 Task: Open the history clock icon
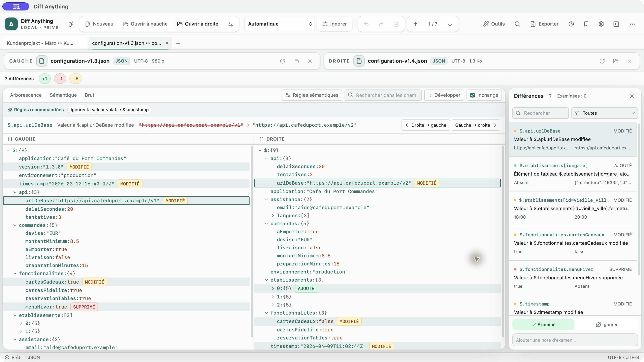(571, 24)
